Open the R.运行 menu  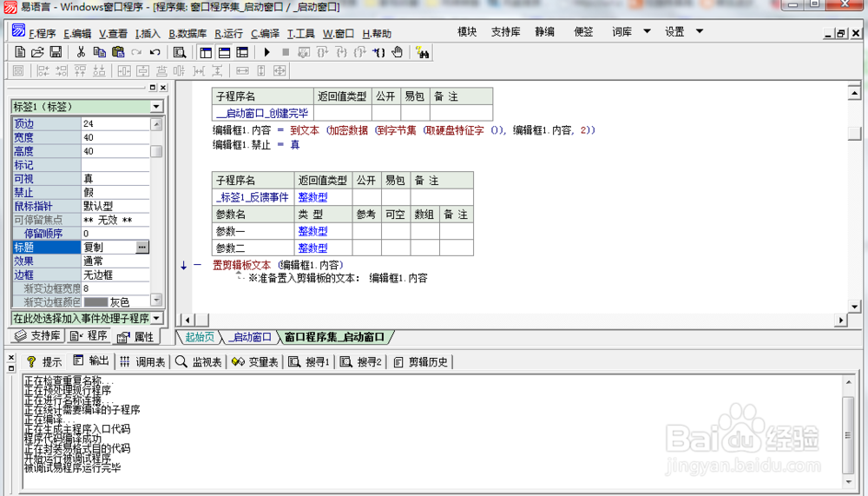[228, 33]
